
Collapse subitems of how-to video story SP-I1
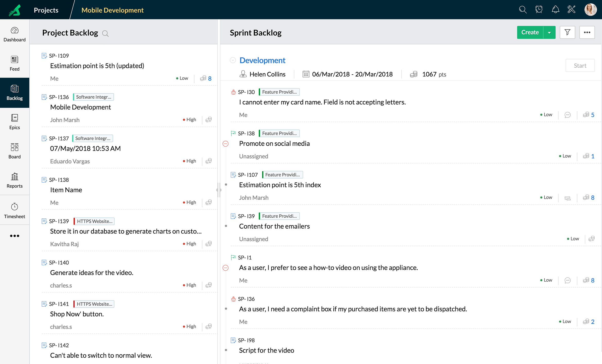(x=225, y=268)
